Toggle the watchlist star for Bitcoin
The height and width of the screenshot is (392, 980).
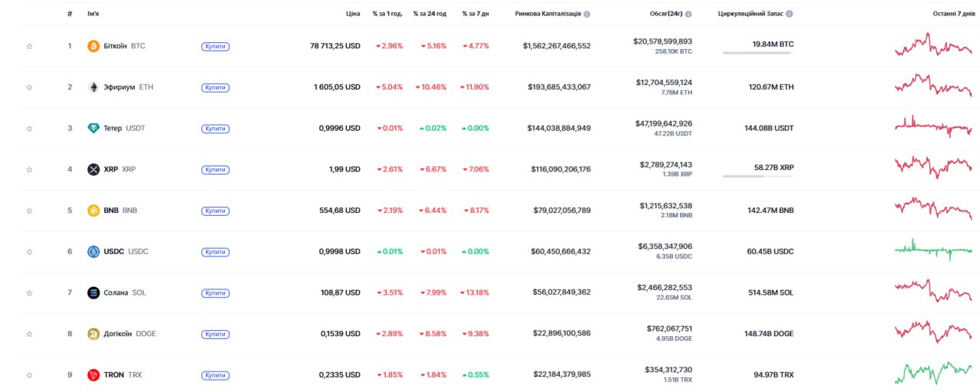point(29,47)
